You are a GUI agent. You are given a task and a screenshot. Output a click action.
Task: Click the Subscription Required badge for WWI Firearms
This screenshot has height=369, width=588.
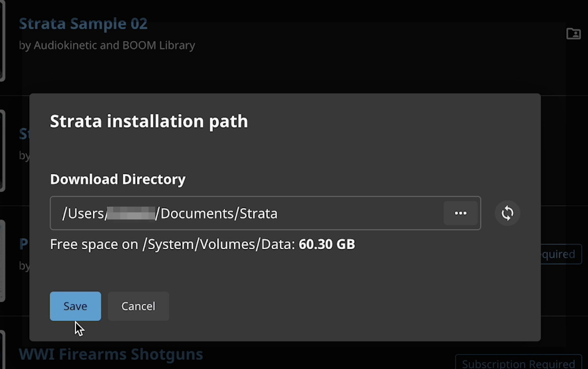point(519,363)
